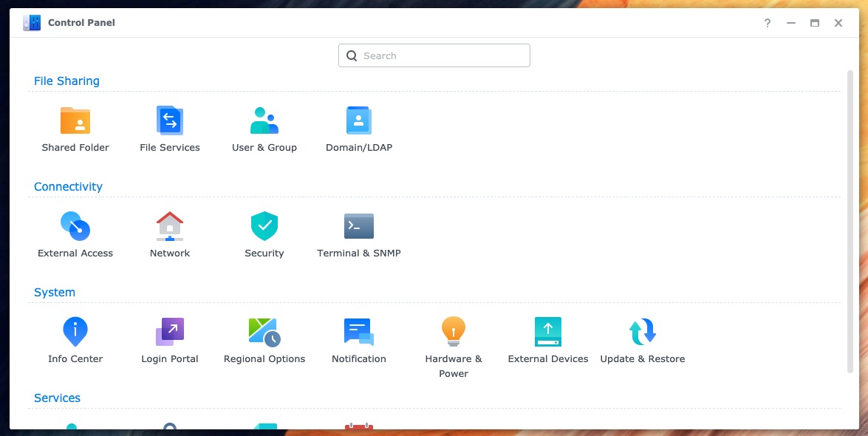The height and width of the screenshot is (436, 868).
Task: Click the Update & Restore label text
Action: [x=643, y=359]
